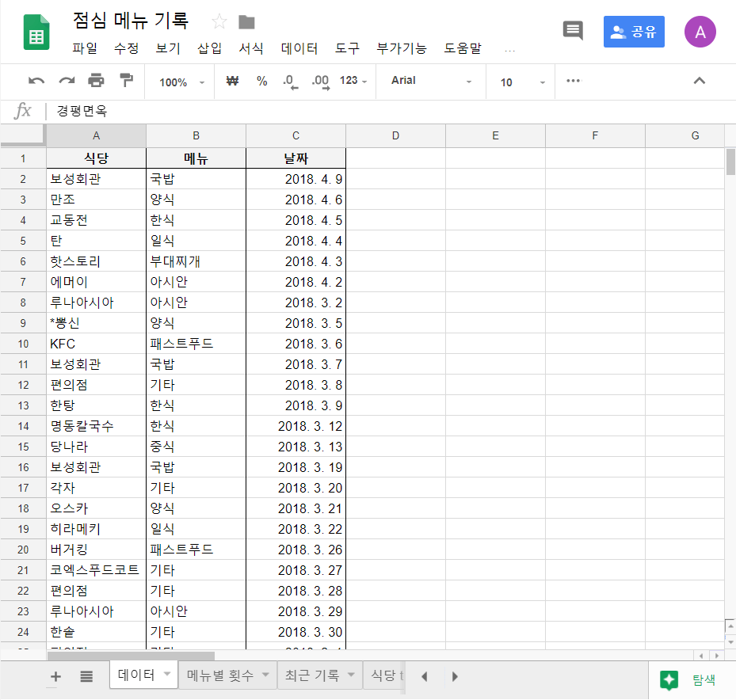Open the 123 number format dropdown
736x700 pixels.
pyautogui.click(x=353, y=81)
